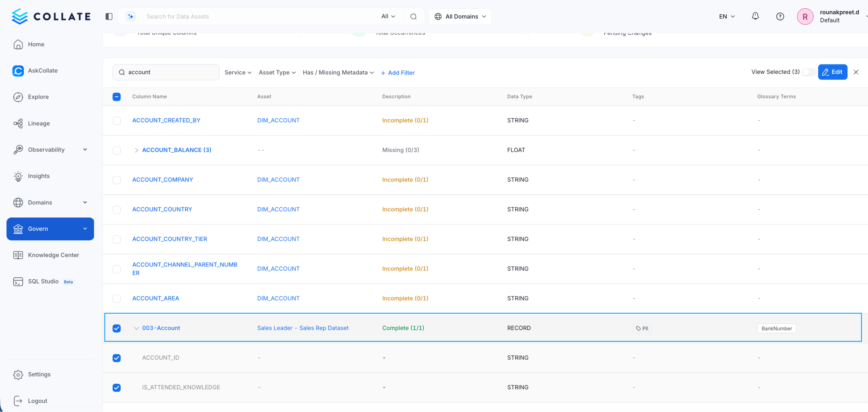Collapse the left sidebar panel
Viewport: 868px width, 412px height.
pyautogui.click(x=108, y=16)
